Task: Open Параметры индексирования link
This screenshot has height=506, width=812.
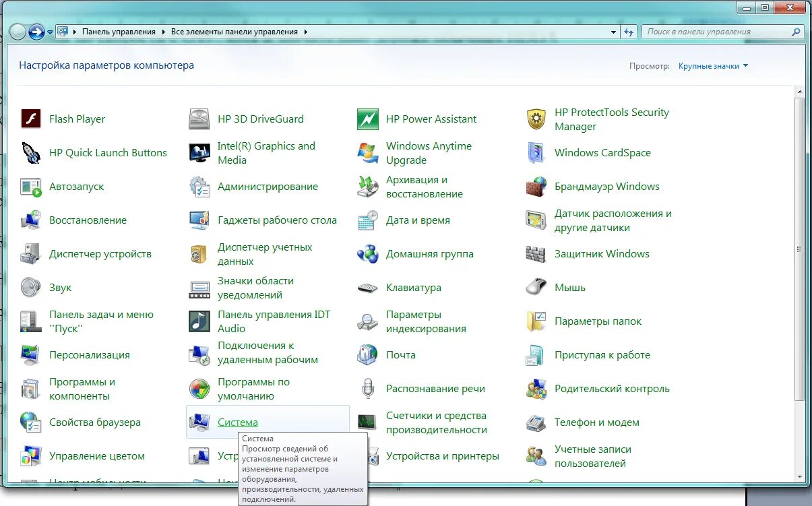Action: [x=426, y=321]
